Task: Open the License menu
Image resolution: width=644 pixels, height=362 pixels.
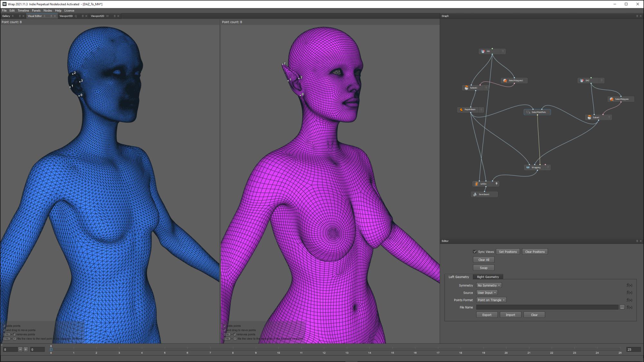Action: click(69, 10)
